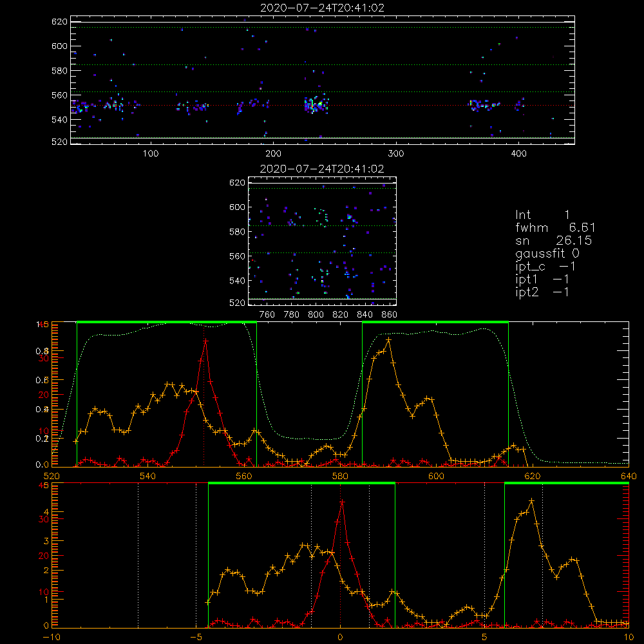Select the 'sn 26.15' value

click(x=574, y=240)
